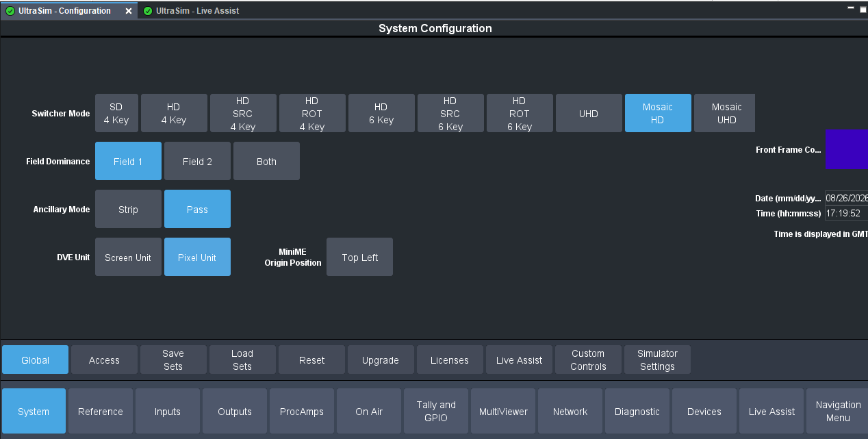Go to the Network section
The image size is (868, 439).
click(x=570, y=411)
